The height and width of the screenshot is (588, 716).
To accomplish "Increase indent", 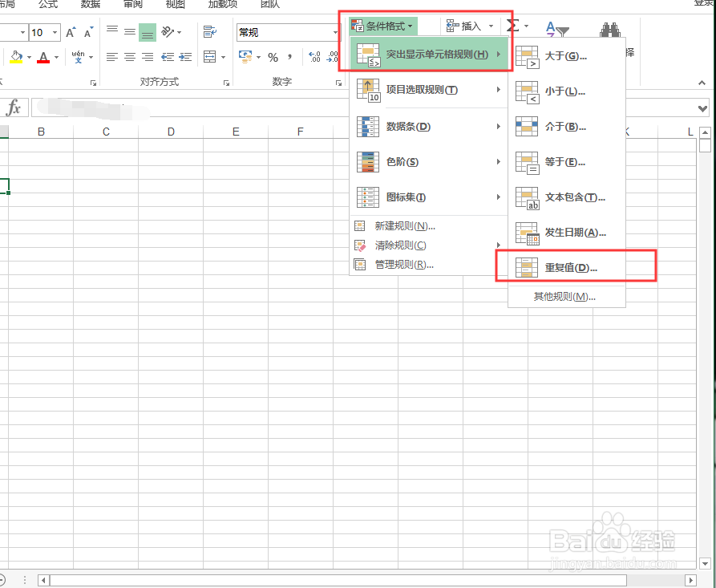I will tap(185, 57).
